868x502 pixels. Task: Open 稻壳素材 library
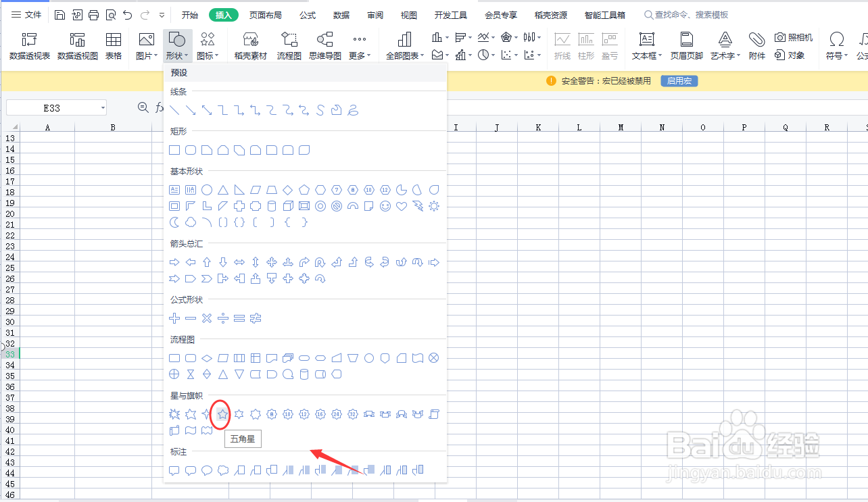[x=251, y=46]
